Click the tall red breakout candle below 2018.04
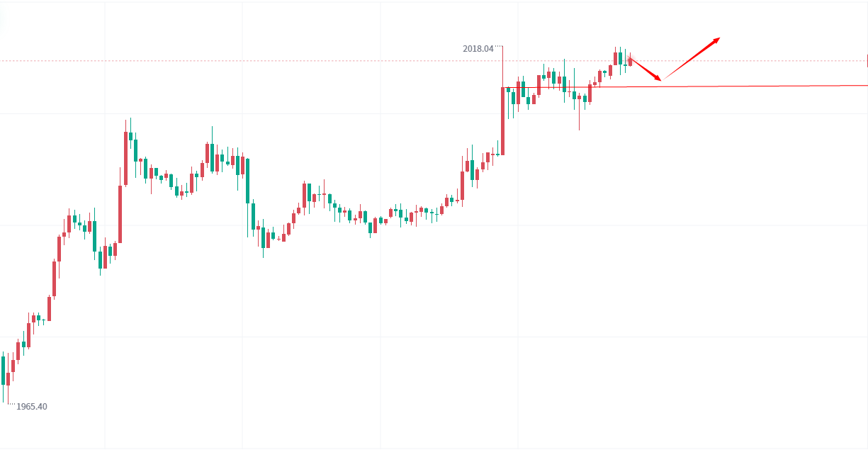Viewport: 868px width, 450px height. [502, 120]
